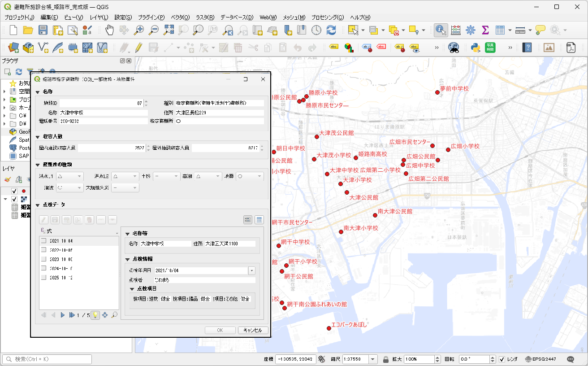Activate the Identify Features tool

pyautogui.click(x=441, y=30)
